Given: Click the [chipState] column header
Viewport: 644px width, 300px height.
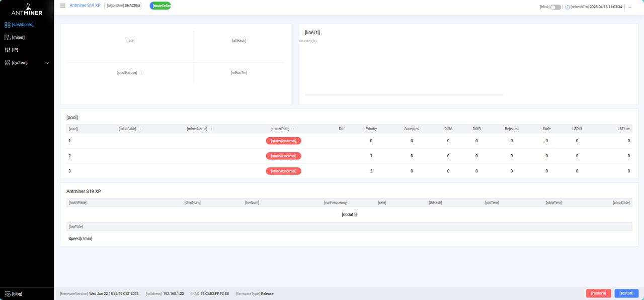Looking at the screenshot, I should point(621,203).
